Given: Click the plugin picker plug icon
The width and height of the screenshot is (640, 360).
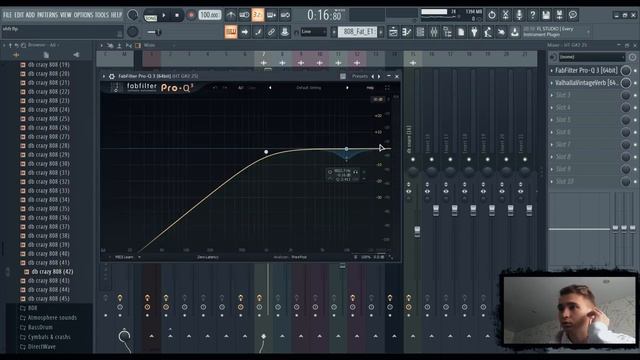Looking at the screenshot, I should [474, 32].
